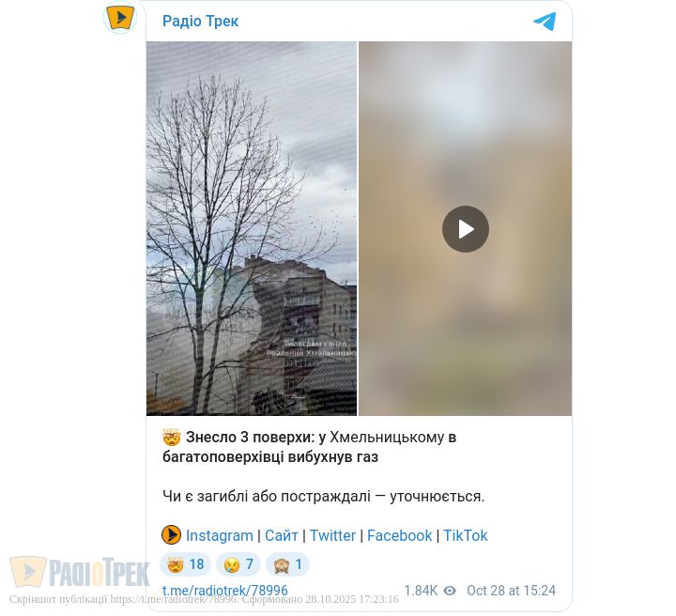Click the see-no-evil monkey reaction

point(287,564)
